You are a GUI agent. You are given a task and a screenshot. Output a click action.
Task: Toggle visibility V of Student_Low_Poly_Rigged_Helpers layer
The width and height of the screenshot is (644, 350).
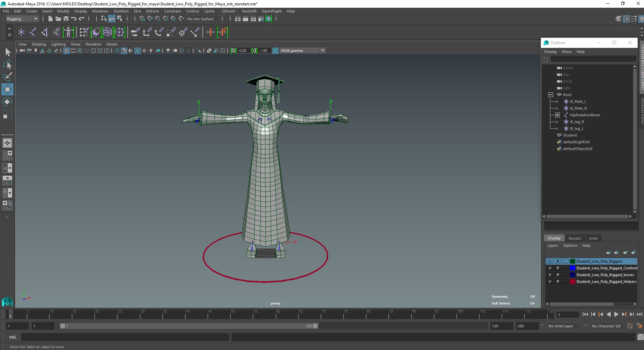pyautogui.click(x=550, y=282)
